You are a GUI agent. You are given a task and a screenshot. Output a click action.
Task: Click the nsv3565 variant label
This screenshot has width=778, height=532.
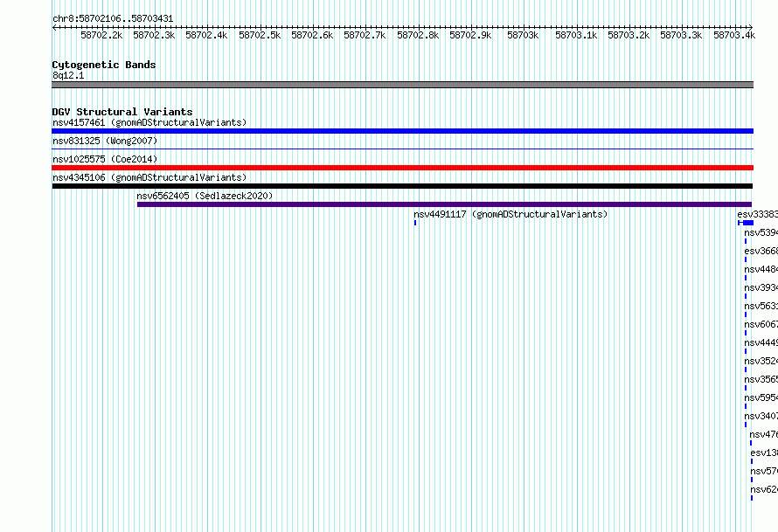[761, 379]
